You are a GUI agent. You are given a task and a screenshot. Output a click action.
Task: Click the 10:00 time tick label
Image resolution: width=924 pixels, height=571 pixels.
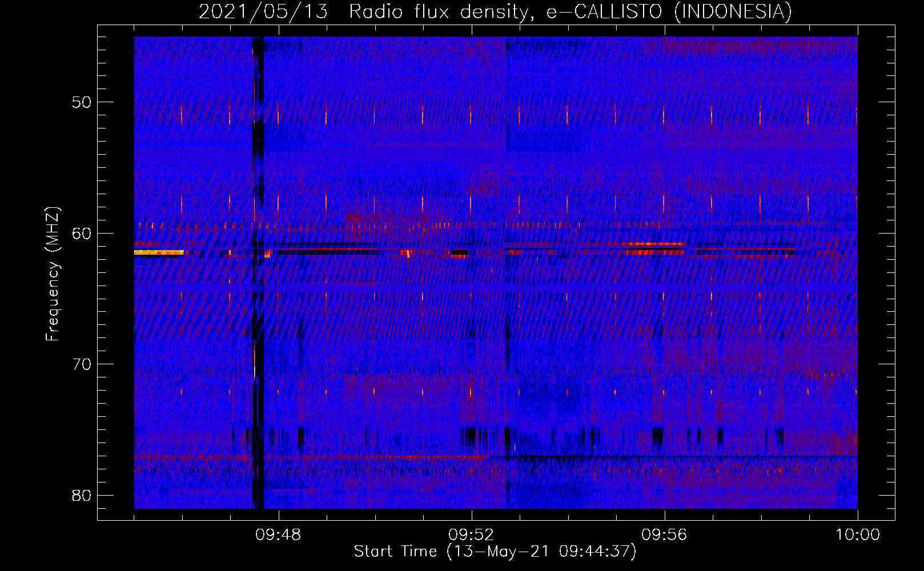(x=857, y=534)
